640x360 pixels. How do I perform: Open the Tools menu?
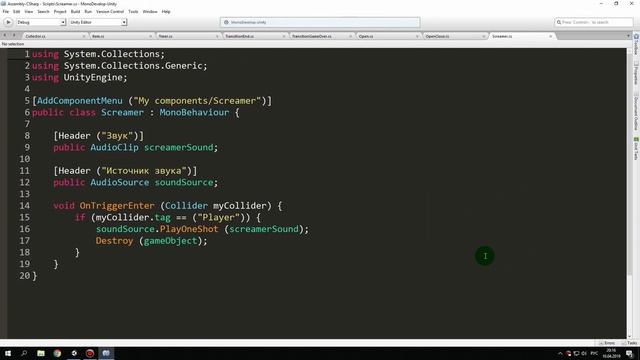pyautogui.click(x=133, y=11)
